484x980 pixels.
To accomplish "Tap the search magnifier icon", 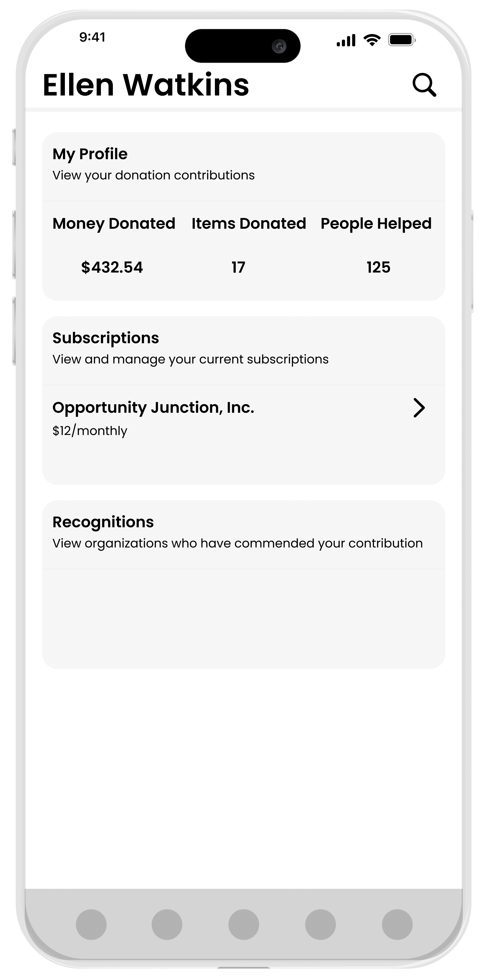I will point(424,85).
